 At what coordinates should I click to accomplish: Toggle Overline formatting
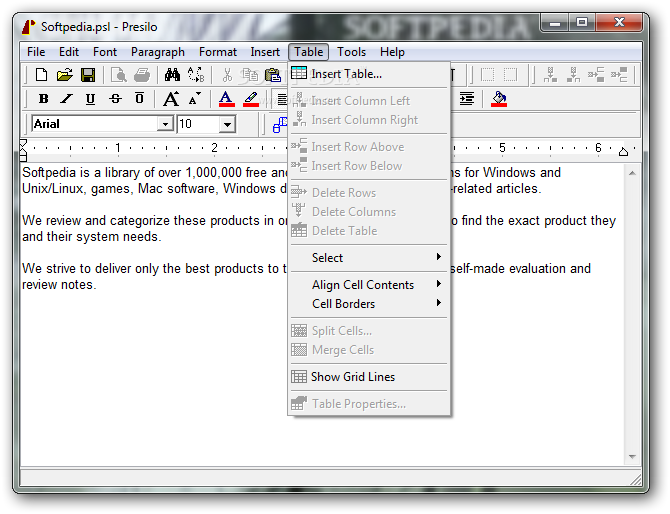[139, 99]
